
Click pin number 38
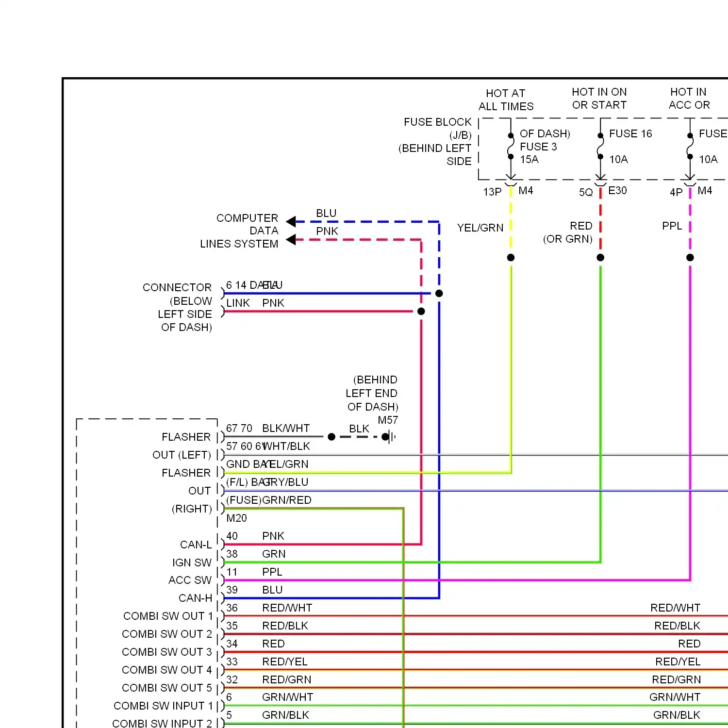pos(232,554)
